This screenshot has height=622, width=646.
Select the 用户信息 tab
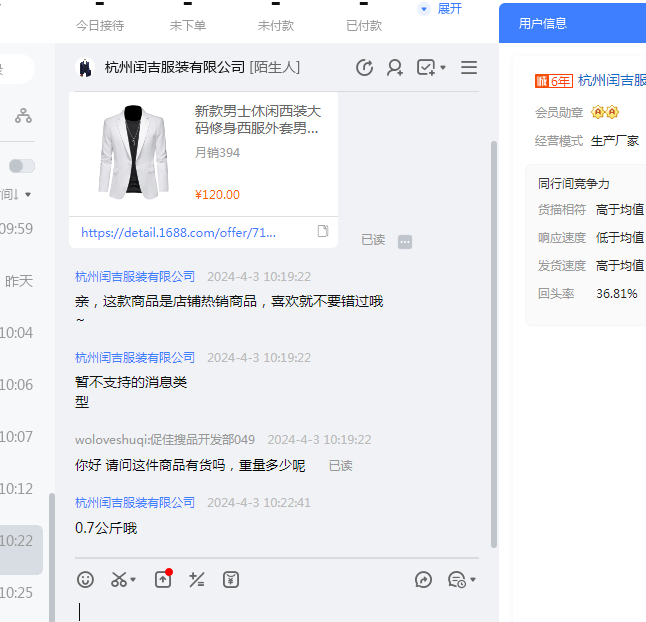[x=543, y=23]
